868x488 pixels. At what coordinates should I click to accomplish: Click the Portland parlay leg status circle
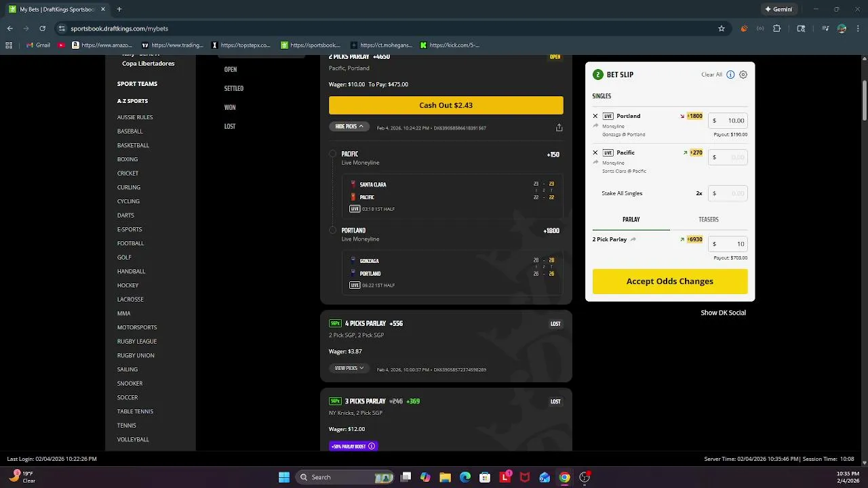(332, 230)
